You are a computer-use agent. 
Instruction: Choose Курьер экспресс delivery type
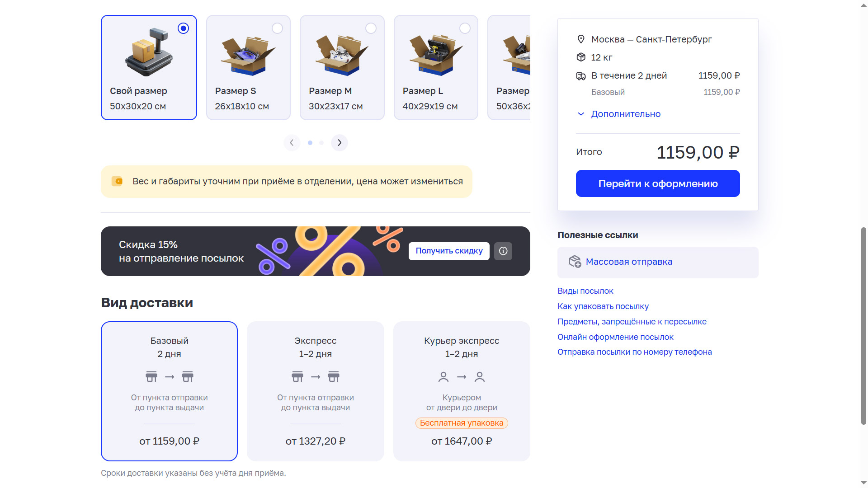461,391
